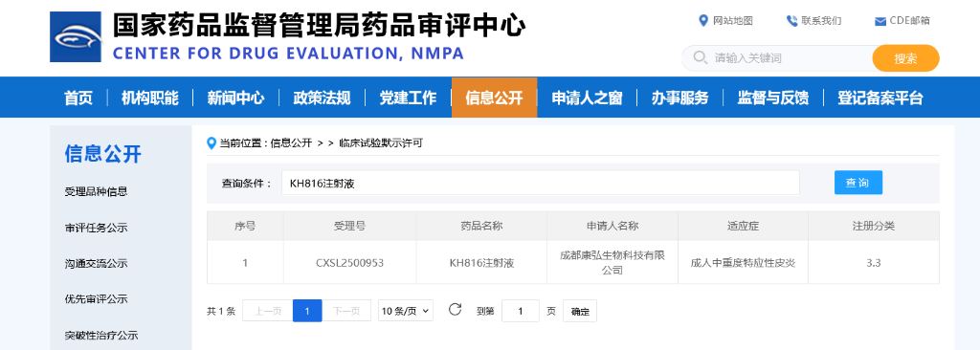Click the 药品名称 column header
This screenshot has width=980, height=350.
482,227
